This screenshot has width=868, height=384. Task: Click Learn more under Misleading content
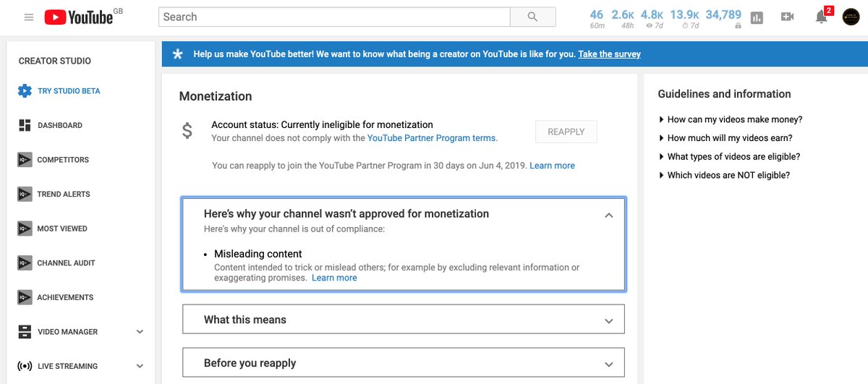334,278
